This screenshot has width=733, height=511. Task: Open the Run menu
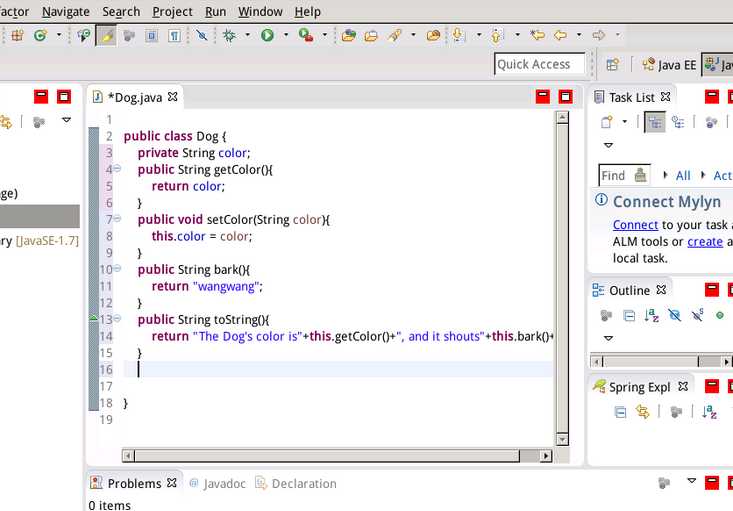pos(216,11)
